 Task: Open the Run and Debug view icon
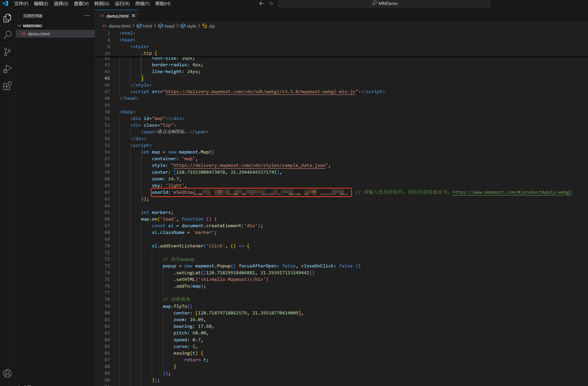(7, 69)
